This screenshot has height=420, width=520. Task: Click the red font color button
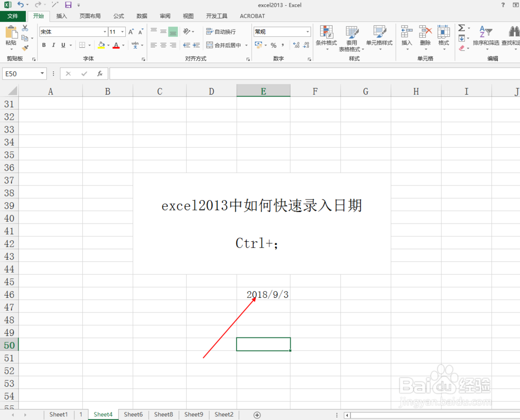pos(116,45)
